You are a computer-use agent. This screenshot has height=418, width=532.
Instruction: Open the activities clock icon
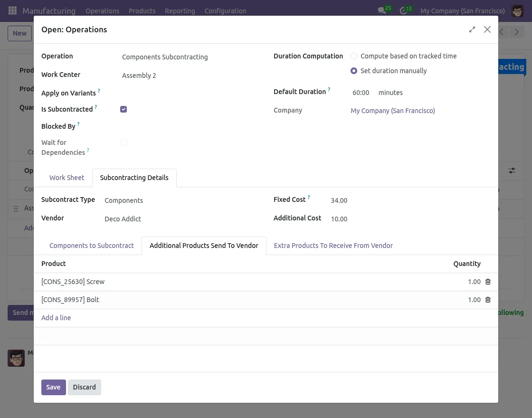pos(403,10)
